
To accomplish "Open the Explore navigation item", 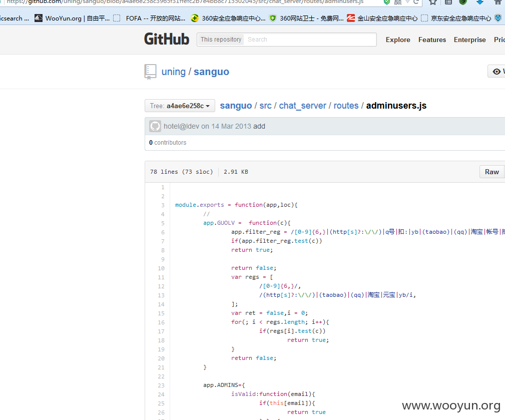I will click(398, 40).
